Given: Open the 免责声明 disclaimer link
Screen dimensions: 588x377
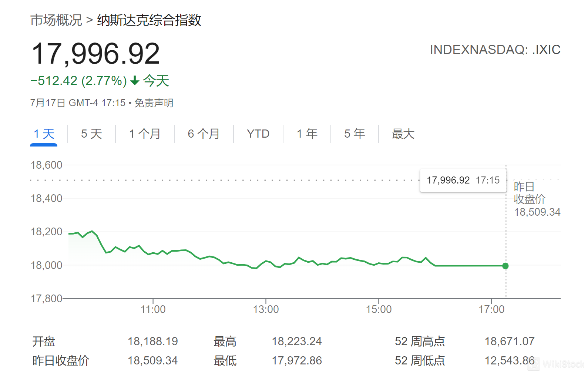Looking at the screenshot, I should click(x=154, y=103).
